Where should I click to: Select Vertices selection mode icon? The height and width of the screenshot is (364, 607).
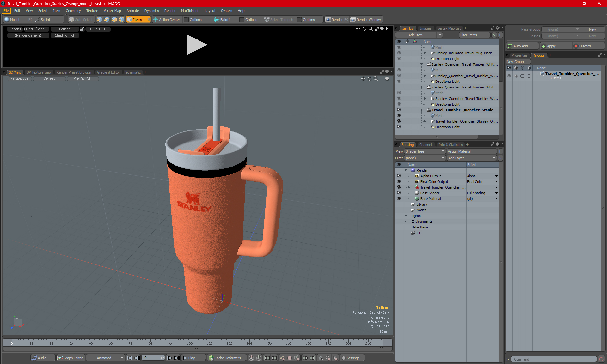(x=100, y=20)
